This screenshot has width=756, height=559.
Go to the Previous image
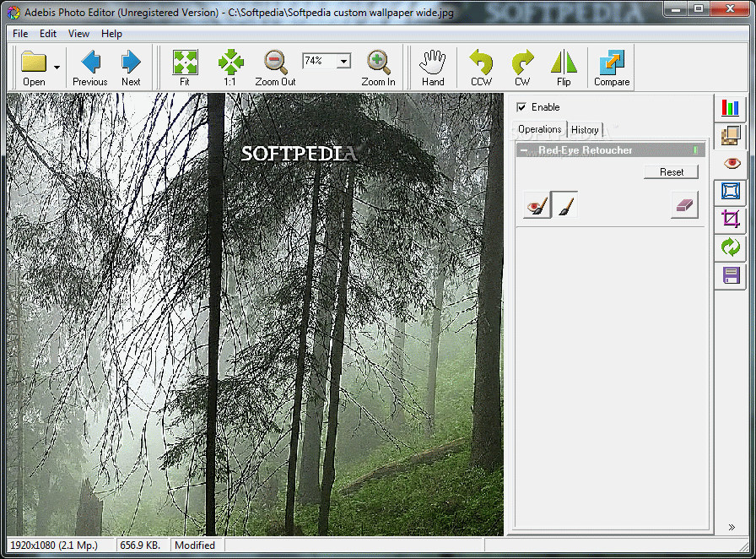pyautogui.click(x=90, y=68)
